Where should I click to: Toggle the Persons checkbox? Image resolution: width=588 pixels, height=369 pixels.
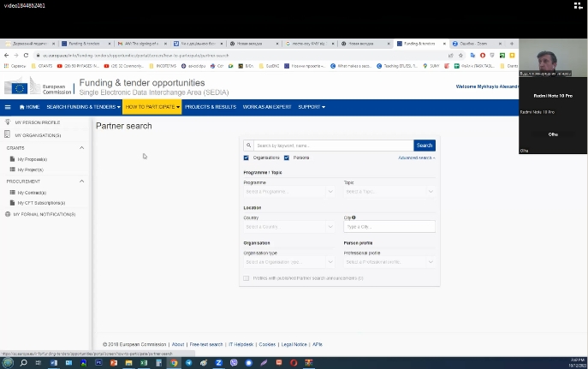pyautogui.click(x=287, y=158)
